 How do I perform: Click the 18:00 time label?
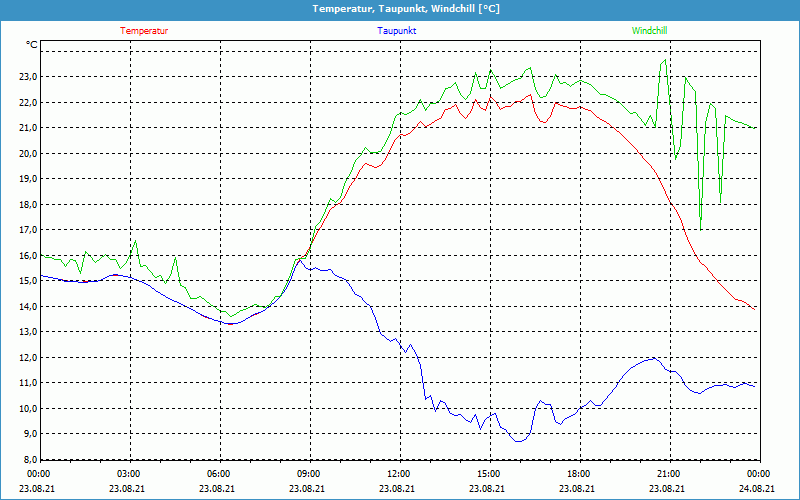click(x=579, y=474)
